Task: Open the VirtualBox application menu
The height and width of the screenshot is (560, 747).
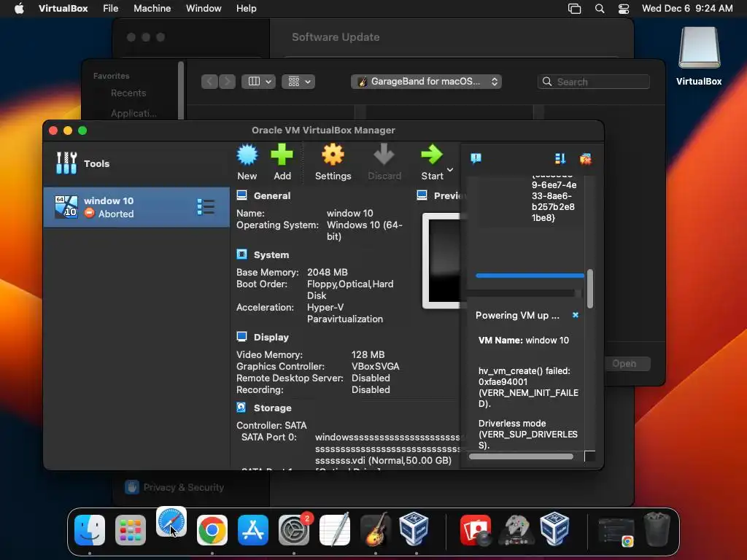Action: click(x=63, y=8)
